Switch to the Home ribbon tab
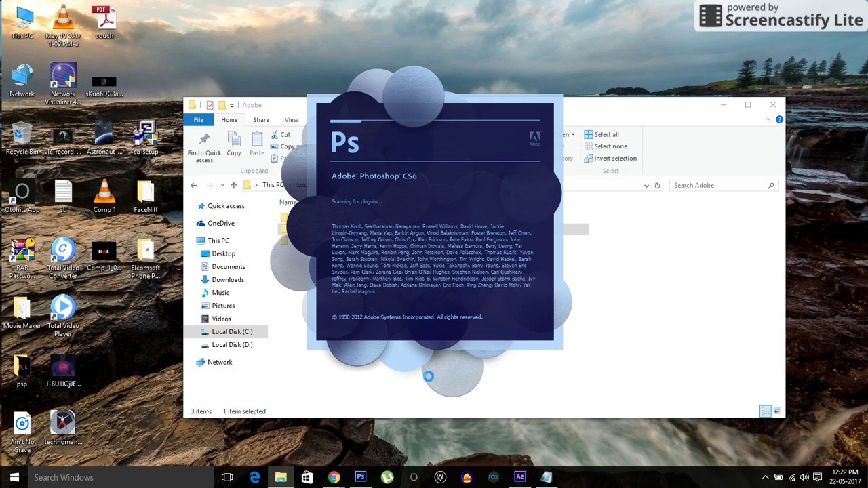 click(229, 120)
